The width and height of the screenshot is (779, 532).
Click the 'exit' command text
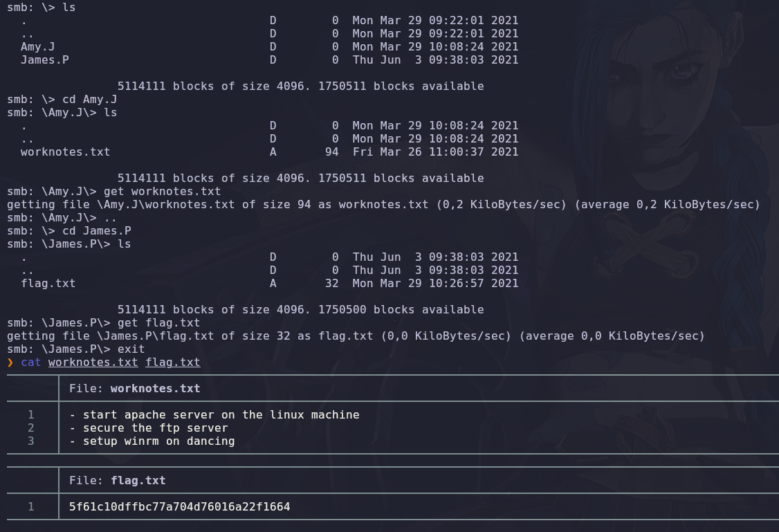pyautogui.click(x=131, y=349)
